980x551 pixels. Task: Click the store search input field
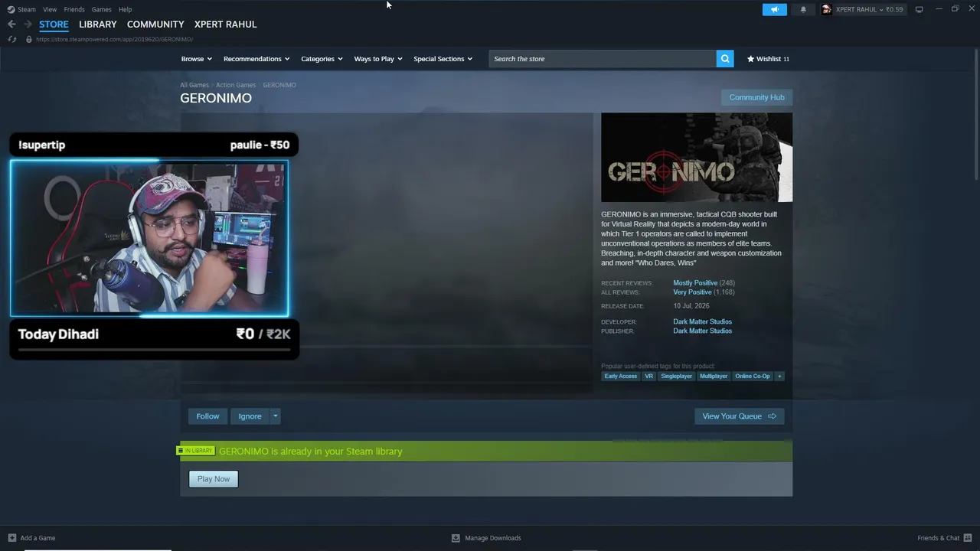coord(603,59)
